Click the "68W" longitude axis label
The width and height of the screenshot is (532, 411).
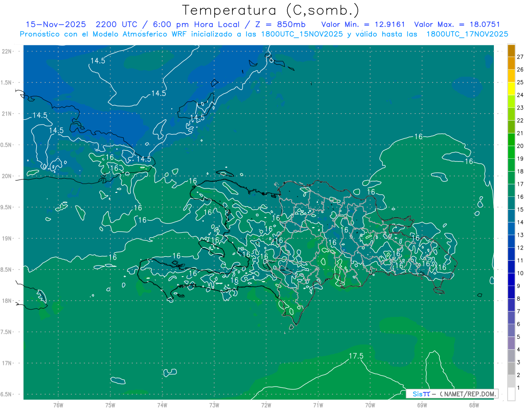tap(474, 405)
